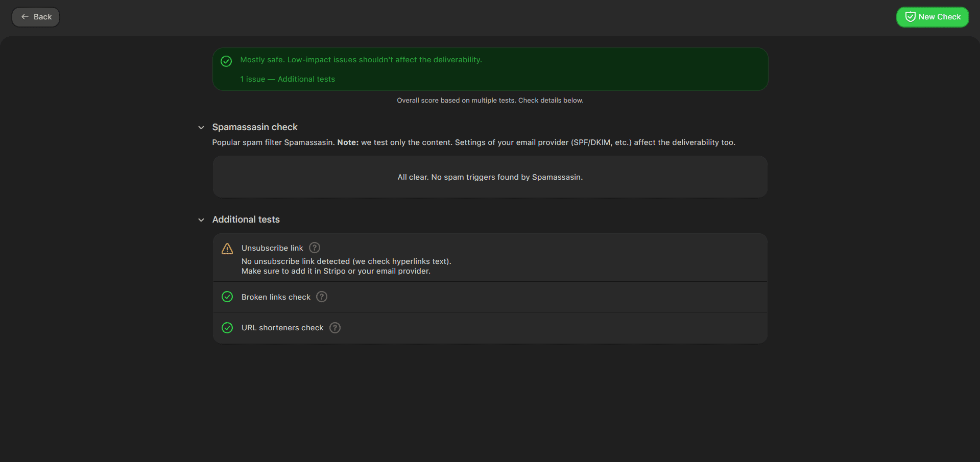This screenshot has width=980, height=462.
Task: Select the URL shorteners check label
Action: pos(282,328)
